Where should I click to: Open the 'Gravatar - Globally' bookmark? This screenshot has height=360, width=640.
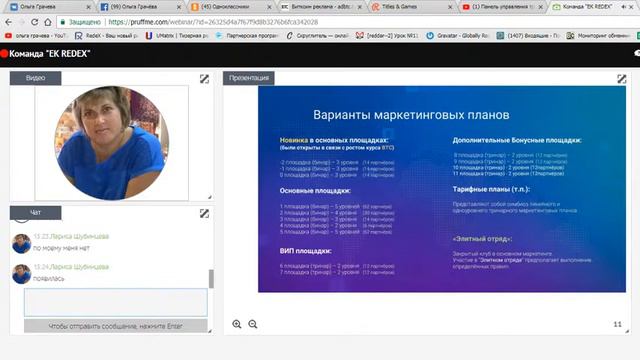458,36
